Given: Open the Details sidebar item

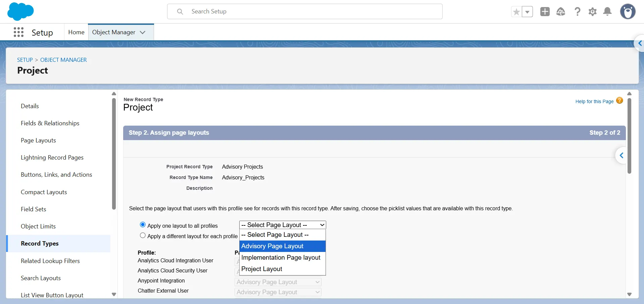Looking at the screenshot, I should tap(30, 106).
